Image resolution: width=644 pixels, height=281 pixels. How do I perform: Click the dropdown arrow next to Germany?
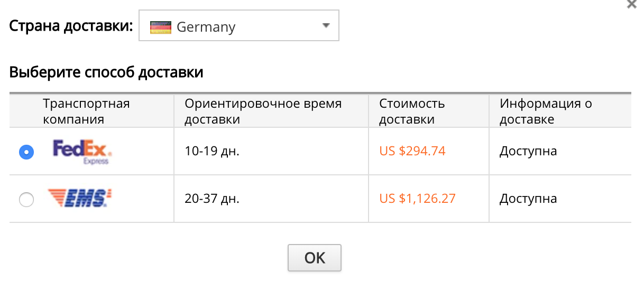(x=326, y=26)
